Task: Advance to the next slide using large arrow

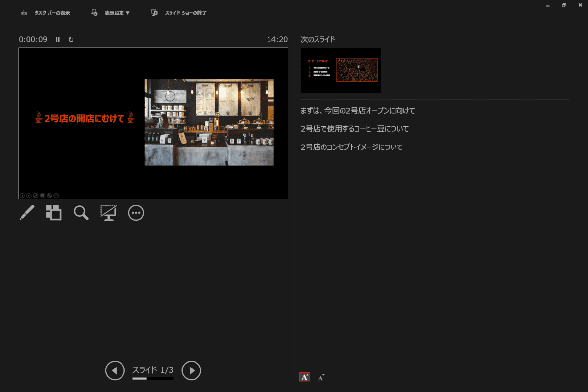Action: click(192, 370)
